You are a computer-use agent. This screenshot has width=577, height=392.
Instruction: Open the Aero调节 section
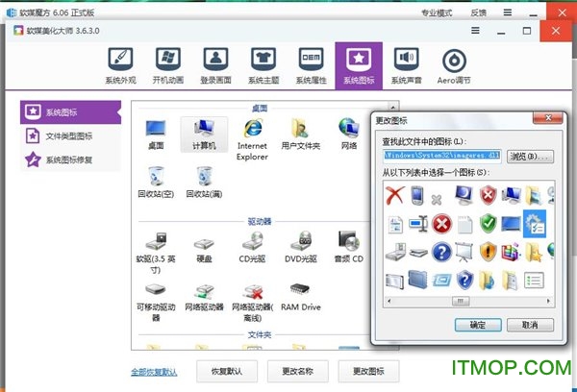pyautogui.click(x=454, y=65)
